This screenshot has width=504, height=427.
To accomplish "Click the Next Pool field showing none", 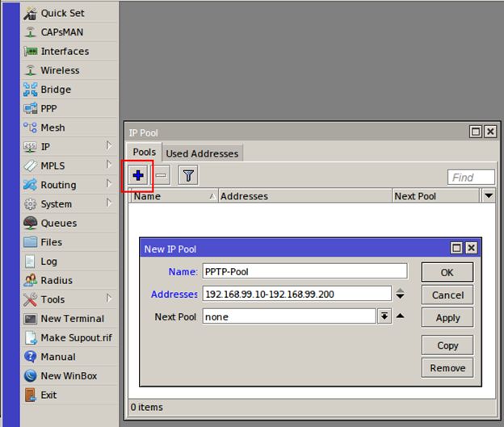I will (x=289, y=316).
